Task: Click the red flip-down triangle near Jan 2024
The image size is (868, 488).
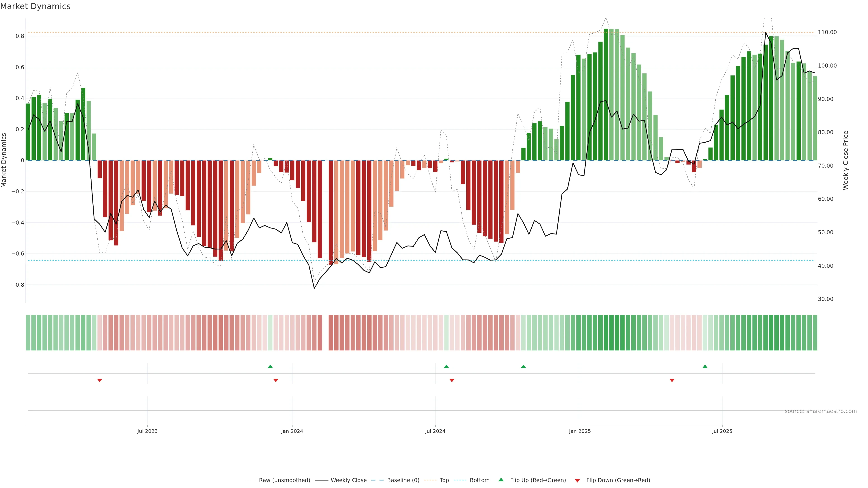Action: click(276, 380)
